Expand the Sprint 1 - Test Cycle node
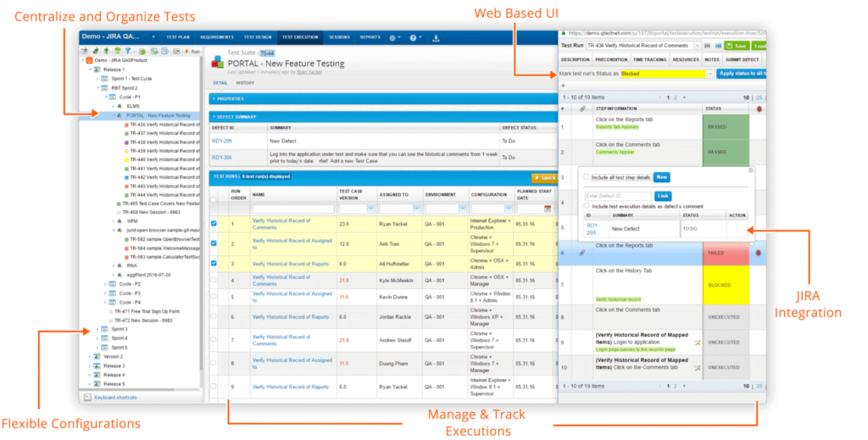Viewport: 868px width, 440px height. (x=97, y=79)
